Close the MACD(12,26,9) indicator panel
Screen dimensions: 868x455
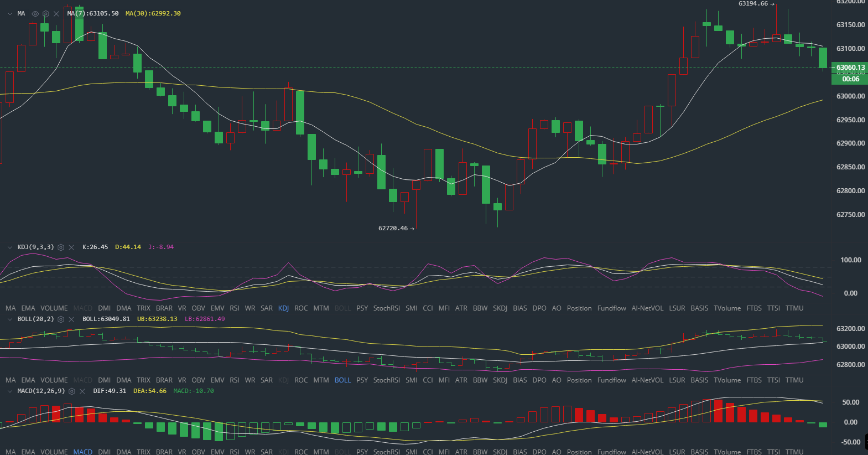[82, 391]
